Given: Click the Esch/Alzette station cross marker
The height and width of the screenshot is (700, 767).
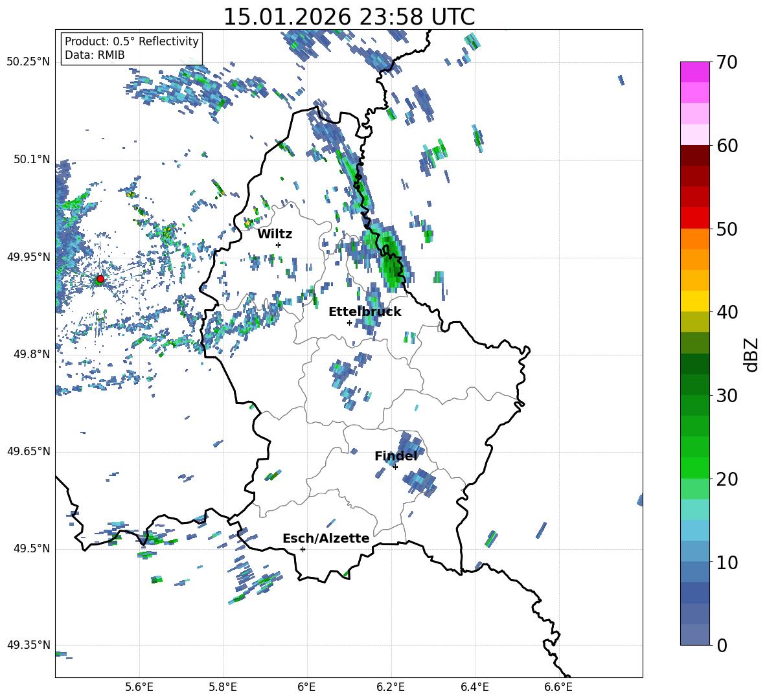Looking at the screenshot, I should (303, 549).
